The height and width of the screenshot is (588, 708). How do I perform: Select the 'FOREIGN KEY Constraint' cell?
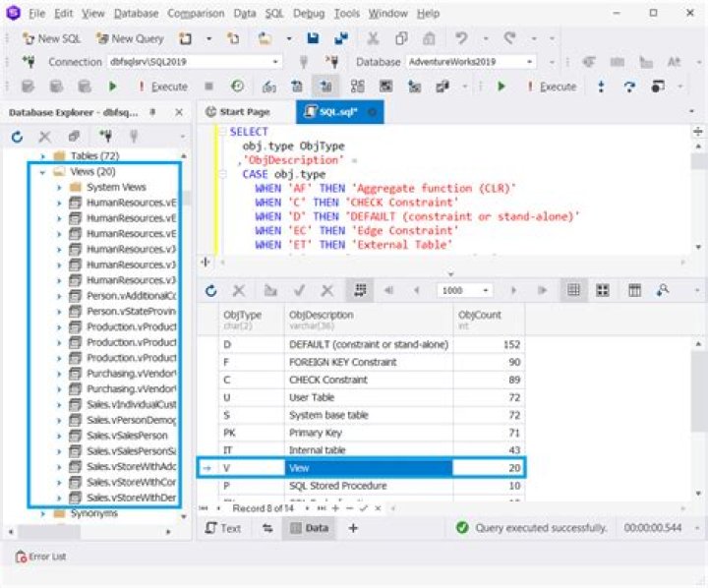point(369,362)
